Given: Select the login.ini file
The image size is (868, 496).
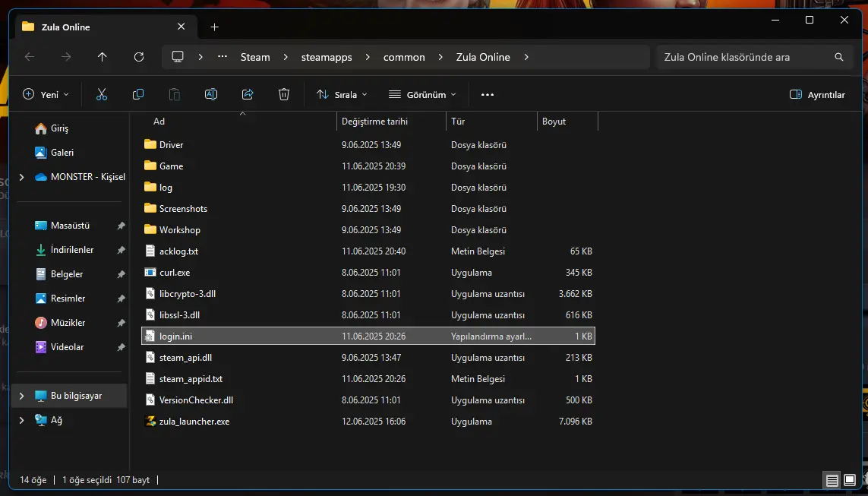Looking at the screenshot, I should pos(368,336).
